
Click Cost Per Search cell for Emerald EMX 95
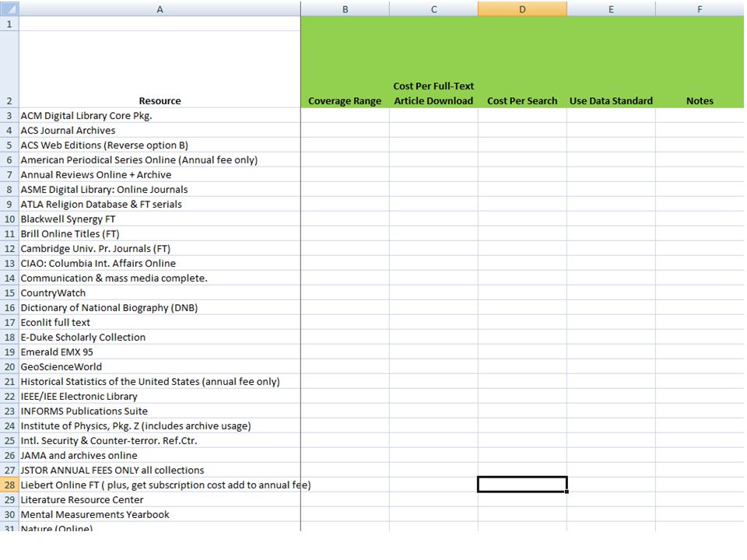pyautogui.click(x=522, y=352)
